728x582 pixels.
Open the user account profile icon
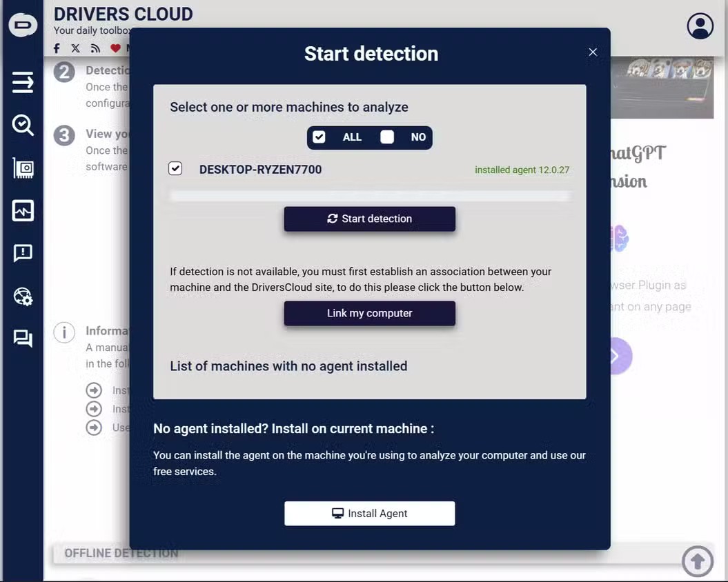click(x=700, y=26)
